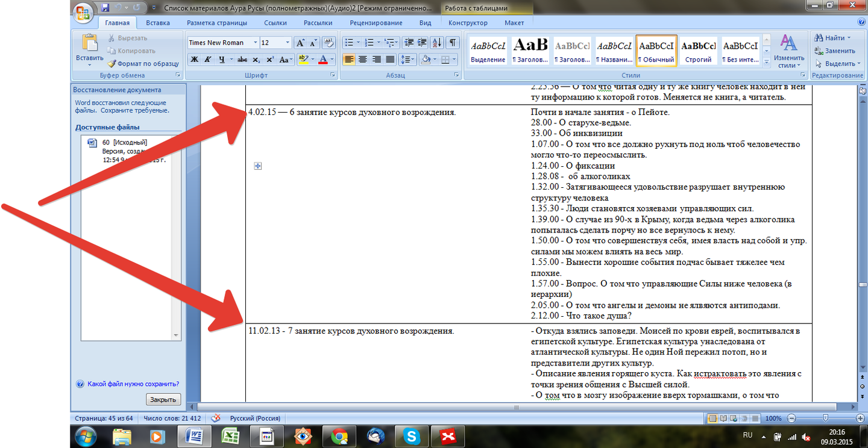The height and width of the screenshot is (448, 868).
Task: Toggle bold formatting (Ж button)
Action: 194,60
